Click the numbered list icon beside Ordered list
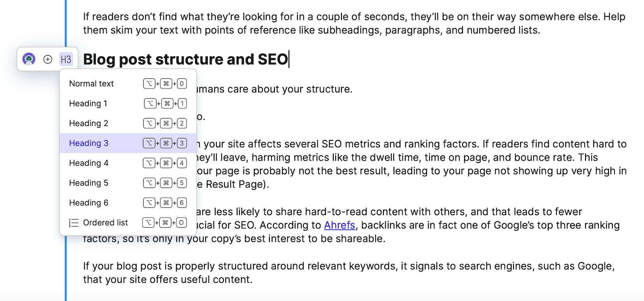 click(x=74, y=223)
